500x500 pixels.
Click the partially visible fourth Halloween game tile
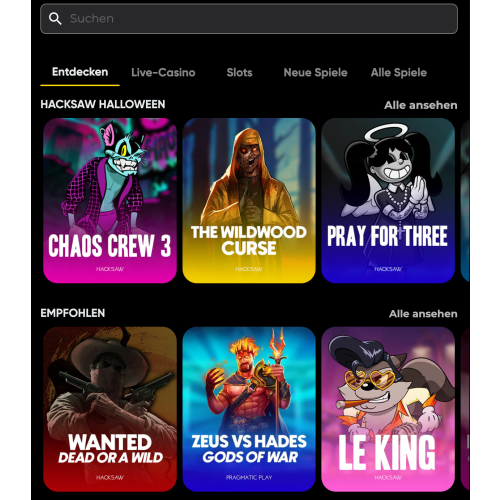pyautogui.click(x=465, y=200)
